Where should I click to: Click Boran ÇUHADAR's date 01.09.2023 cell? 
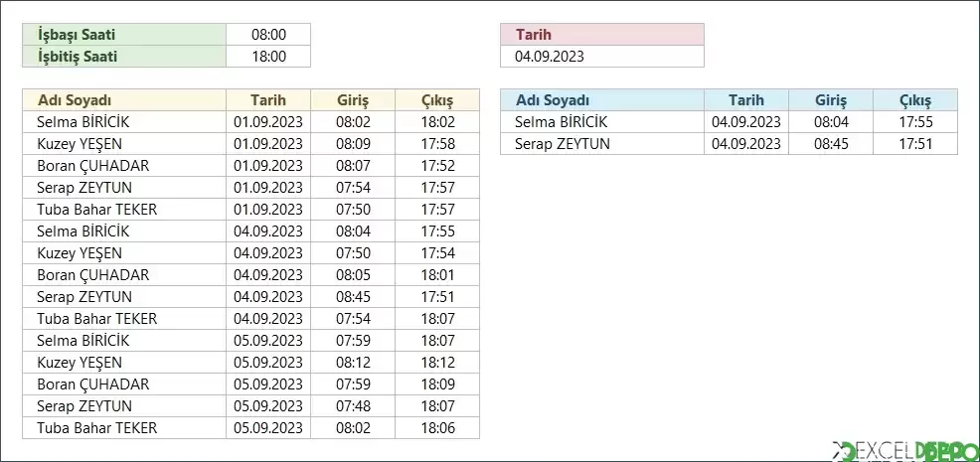[x=268, y=166]
